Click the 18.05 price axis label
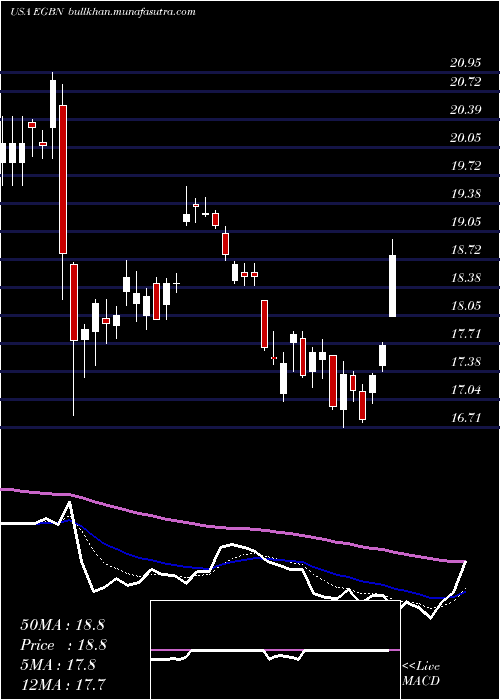The image size is (500, 700). click(x=466, y=306)
